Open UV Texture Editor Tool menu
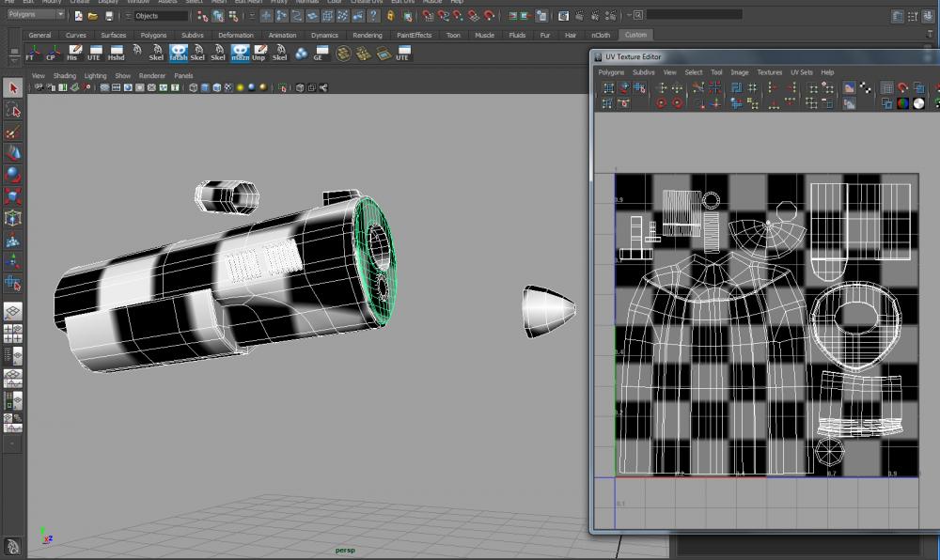Viewport: 940px width, 560px height. (x=716, y=72)
